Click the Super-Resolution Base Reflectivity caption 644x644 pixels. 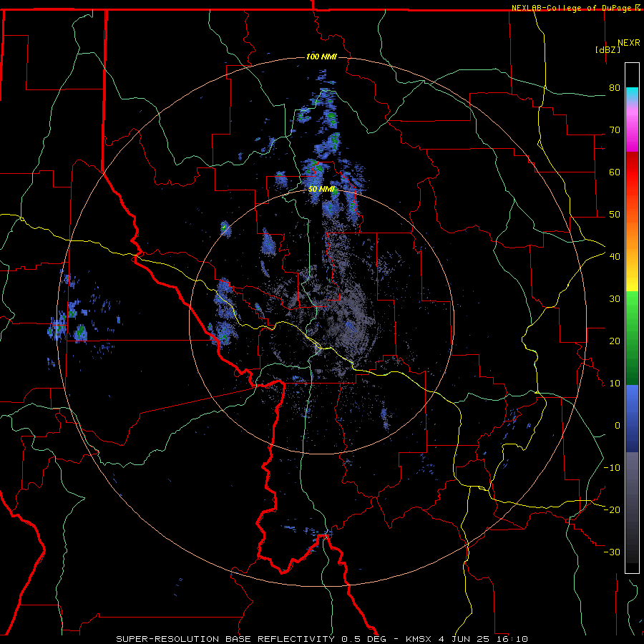pyautogui.click(x=321, y=639)
